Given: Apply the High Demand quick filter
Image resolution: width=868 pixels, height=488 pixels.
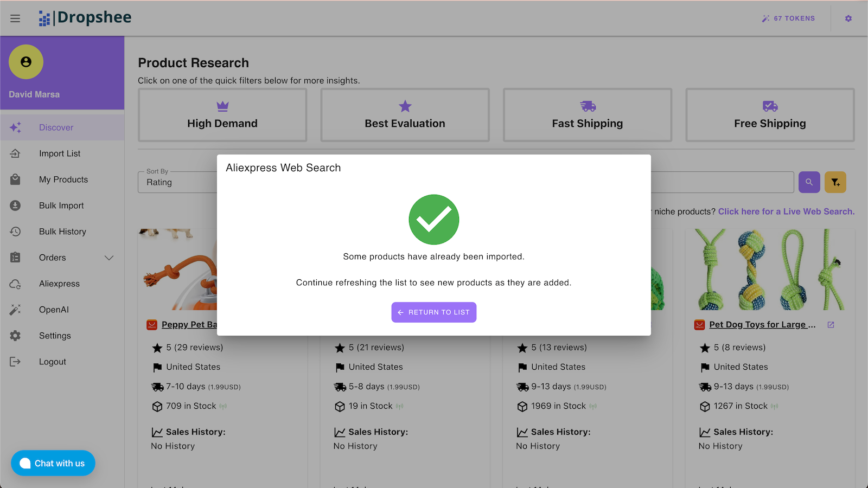Looking at the screenshot, I should click(x=222, y=115).
